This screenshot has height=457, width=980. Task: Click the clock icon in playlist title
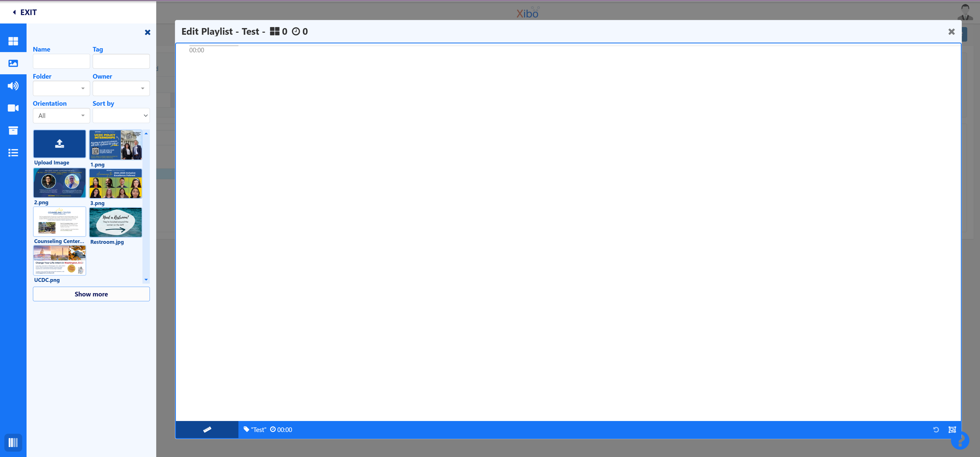[296, 31]
